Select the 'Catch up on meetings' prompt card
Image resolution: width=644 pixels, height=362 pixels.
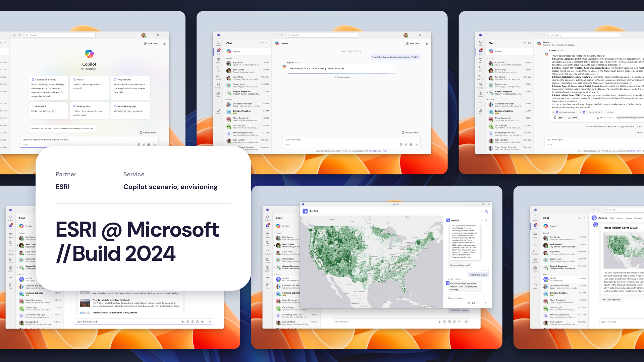[x=48, y=88]
